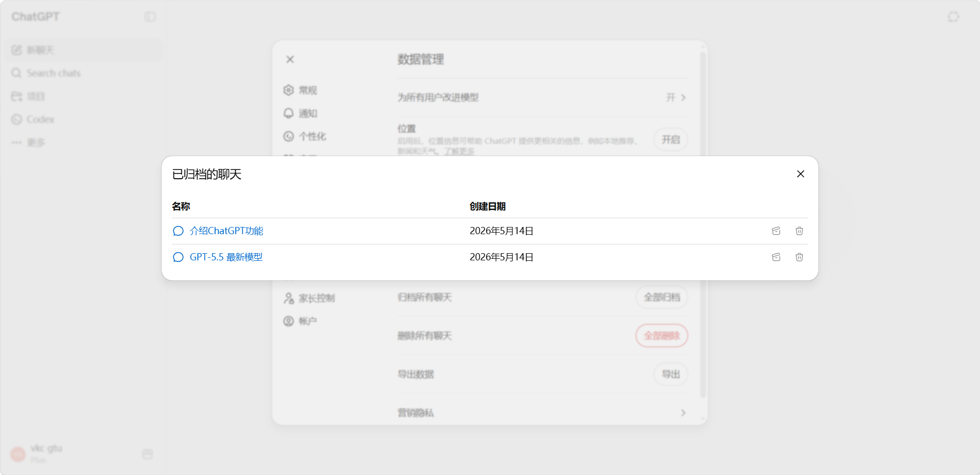Unarchive the GPT-5.5 最新模型 chat
Screen dimensions: 980x475
pyautogui.click(x=776, y=257)
